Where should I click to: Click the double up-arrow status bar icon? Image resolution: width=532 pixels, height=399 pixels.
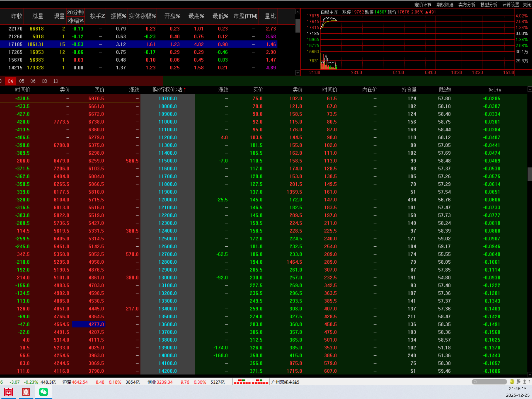coord(524,382)
